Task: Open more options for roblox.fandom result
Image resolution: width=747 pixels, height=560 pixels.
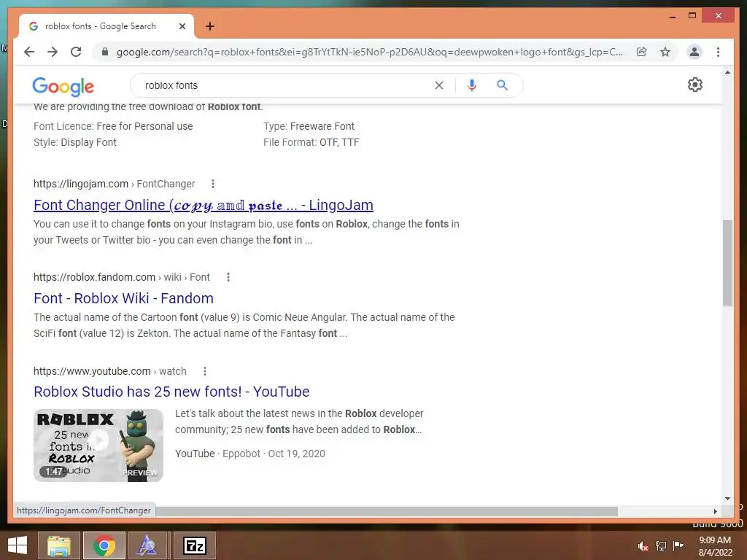Action: click(228, 277)
